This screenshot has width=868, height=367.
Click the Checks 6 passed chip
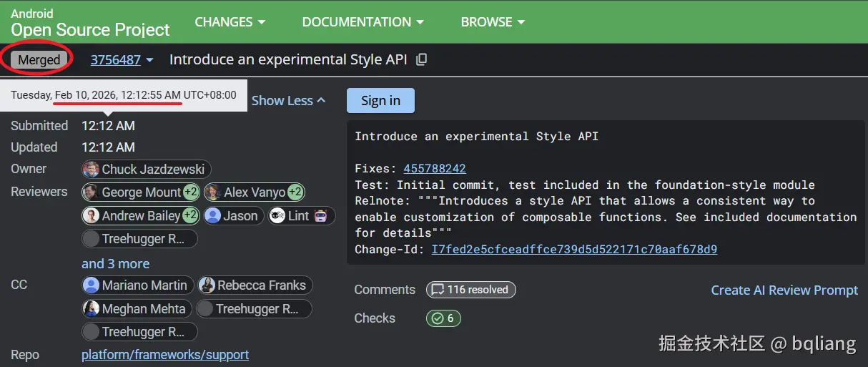click(443, 318)
